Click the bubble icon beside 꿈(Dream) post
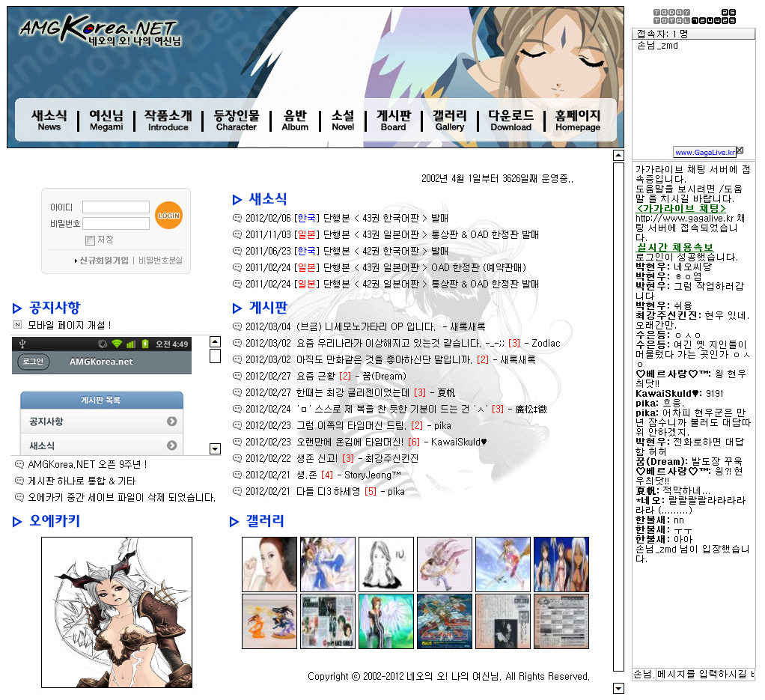765x700 pixels. point(237,376)
